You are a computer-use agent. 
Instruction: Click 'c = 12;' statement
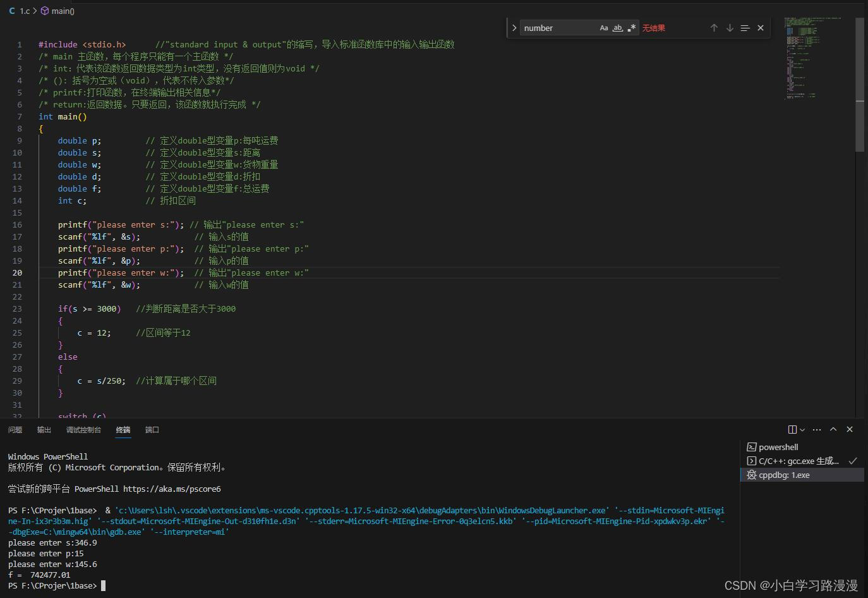pos(94,333)
